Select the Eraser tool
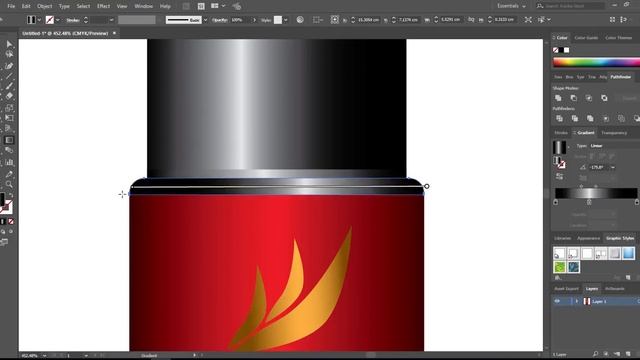Viewport: 640px width, 360px height. 9,96
